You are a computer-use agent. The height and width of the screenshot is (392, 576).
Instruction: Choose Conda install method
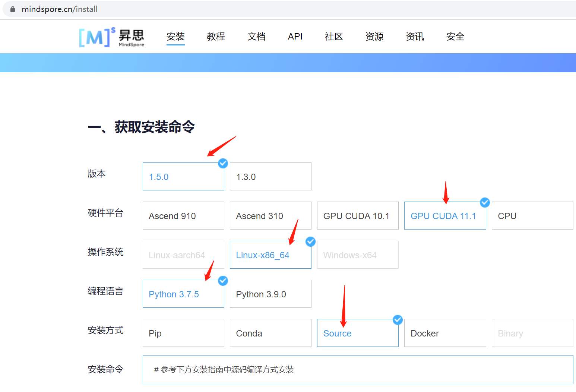click(x=270, y=333)
